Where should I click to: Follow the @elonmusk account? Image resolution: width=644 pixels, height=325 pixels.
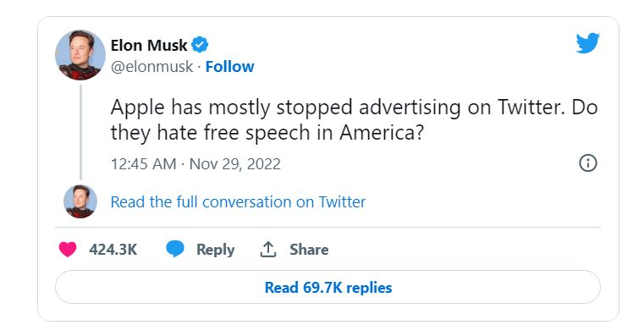(x=229, y=66)
